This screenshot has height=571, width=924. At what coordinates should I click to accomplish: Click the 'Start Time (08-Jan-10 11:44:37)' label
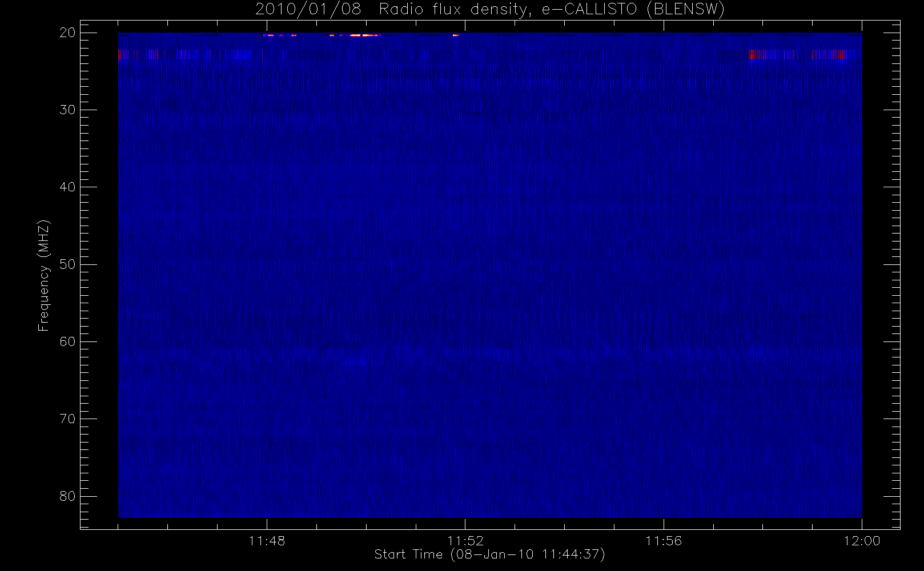(x=489, y=554)
